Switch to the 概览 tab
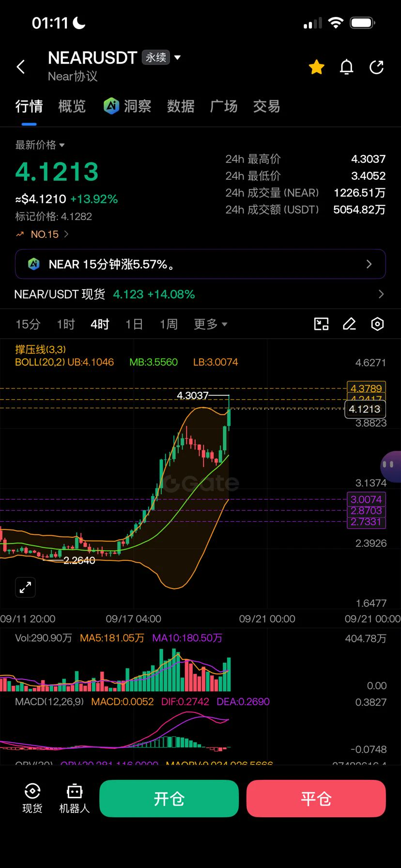 pyautogui.click(x=72, y=106)
